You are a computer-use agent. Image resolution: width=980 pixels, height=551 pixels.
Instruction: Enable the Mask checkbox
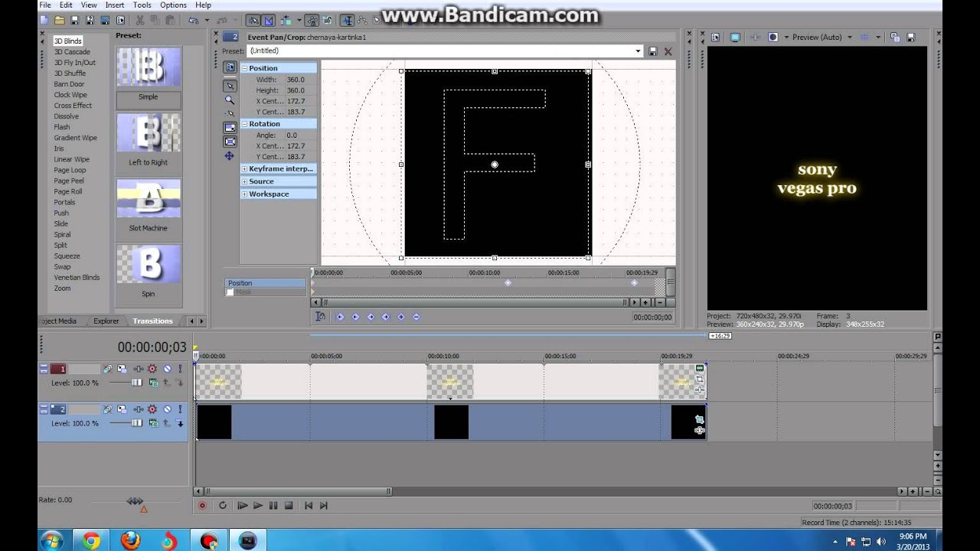pos(230,292)
